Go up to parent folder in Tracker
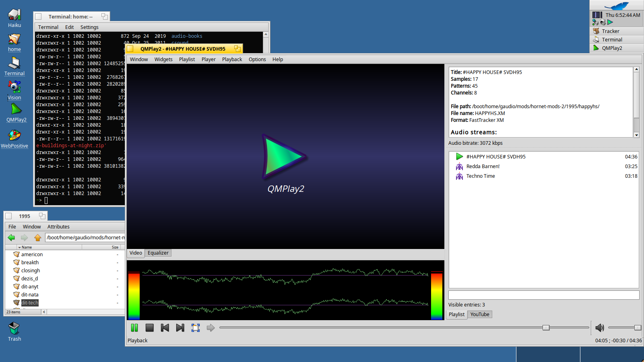 click(38, 238)
